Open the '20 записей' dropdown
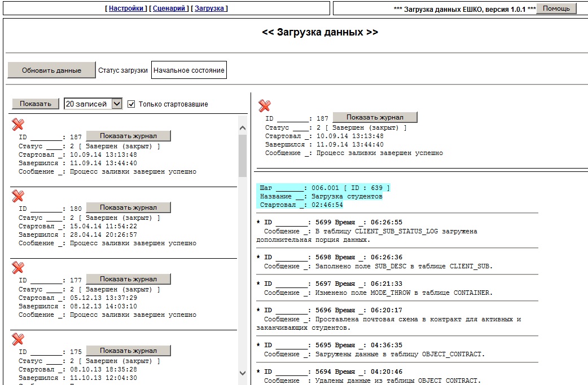The width and height of the screenshot is (588, 385). [93, 104]
